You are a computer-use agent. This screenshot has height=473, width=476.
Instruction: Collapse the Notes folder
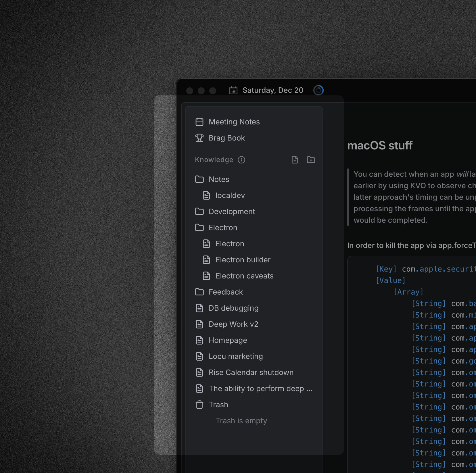[x=199, y=179]
